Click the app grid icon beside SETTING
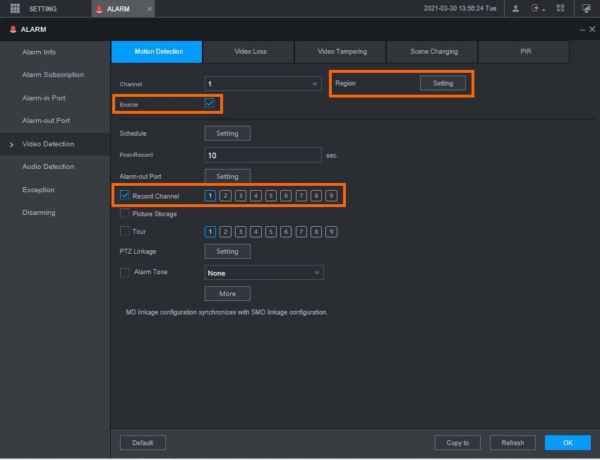The height and width of the screenshot is (460, 600). coord(15,8)
